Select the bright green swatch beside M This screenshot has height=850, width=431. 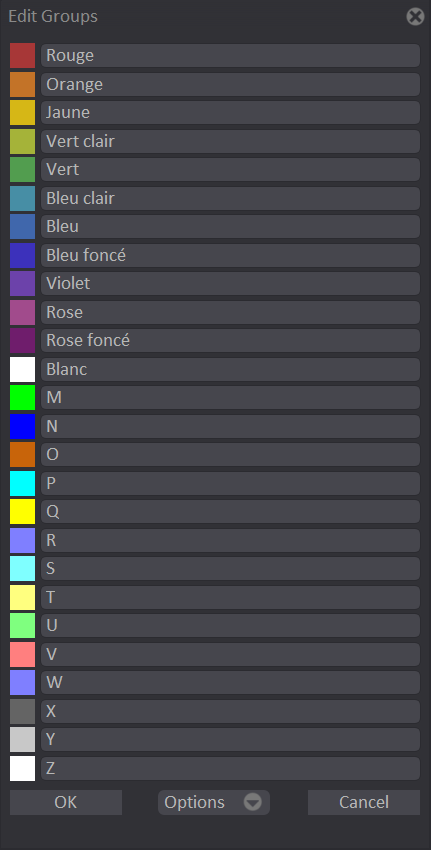click(22, 397)
